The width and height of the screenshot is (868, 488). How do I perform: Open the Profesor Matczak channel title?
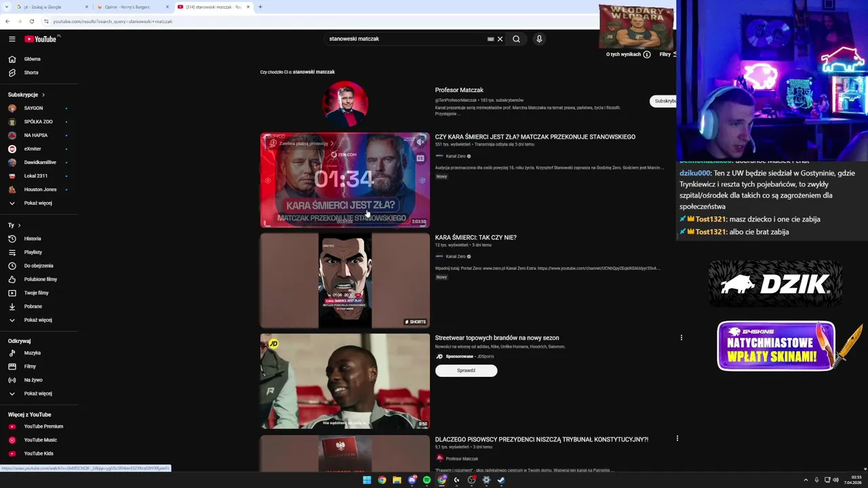(459, 90)
